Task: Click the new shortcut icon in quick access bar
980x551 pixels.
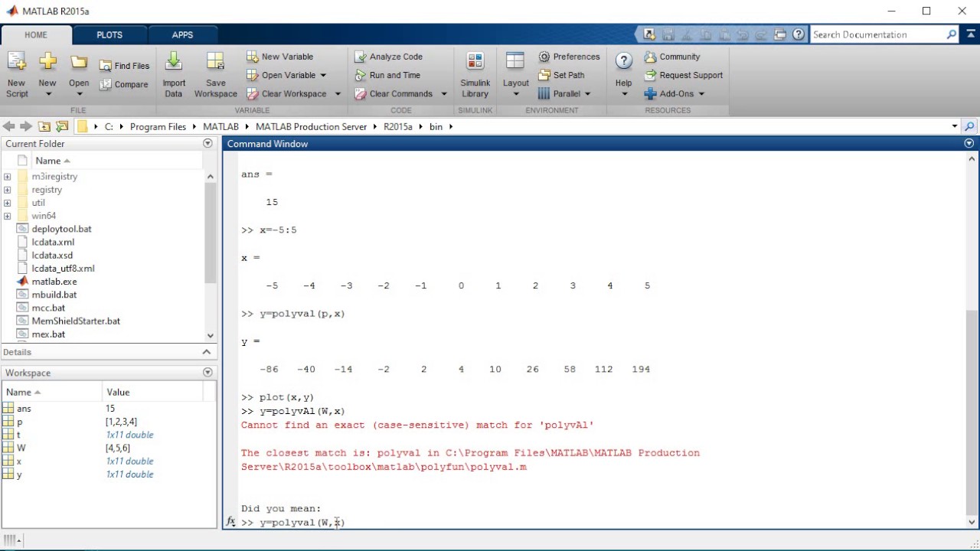Action: (649, 34)
